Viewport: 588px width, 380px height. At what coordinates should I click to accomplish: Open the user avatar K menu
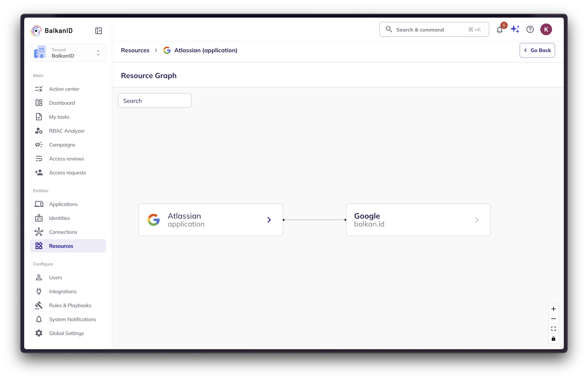click(x=546, y=29)
